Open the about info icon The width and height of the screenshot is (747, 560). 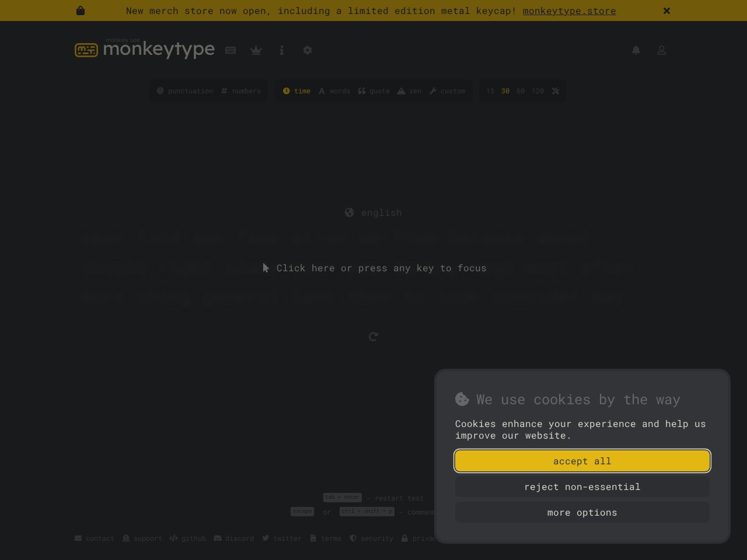pyautogui.click(x=282, y=50)
